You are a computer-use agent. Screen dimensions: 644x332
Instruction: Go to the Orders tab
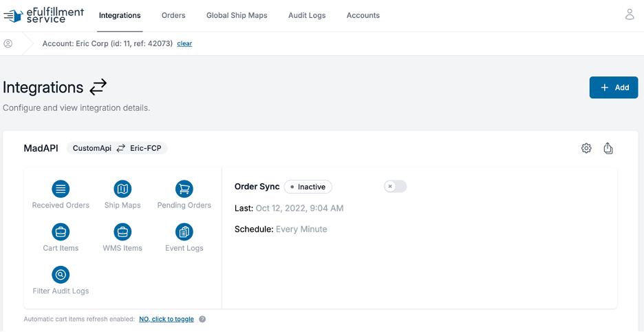173,16
